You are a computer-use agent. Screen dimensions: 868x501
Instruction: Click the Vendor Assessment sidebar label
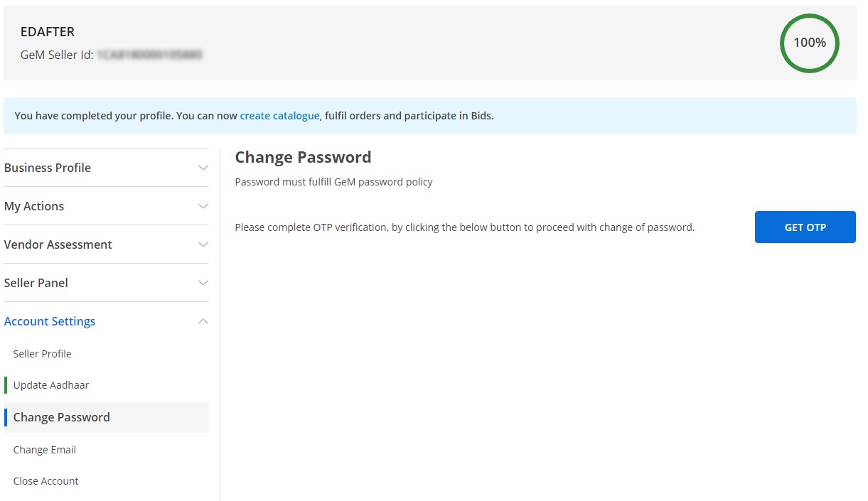(58, 244)
